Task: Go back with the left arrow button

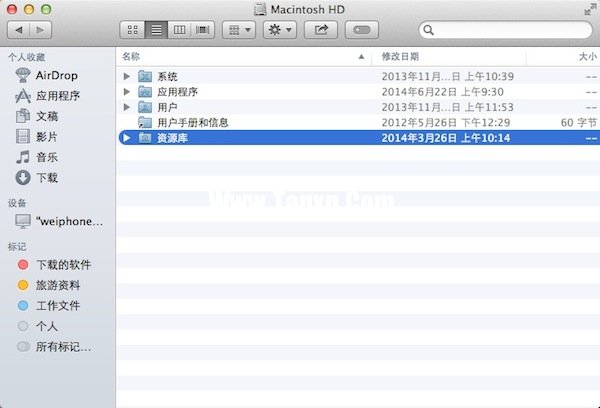Action: click(19, 30)
